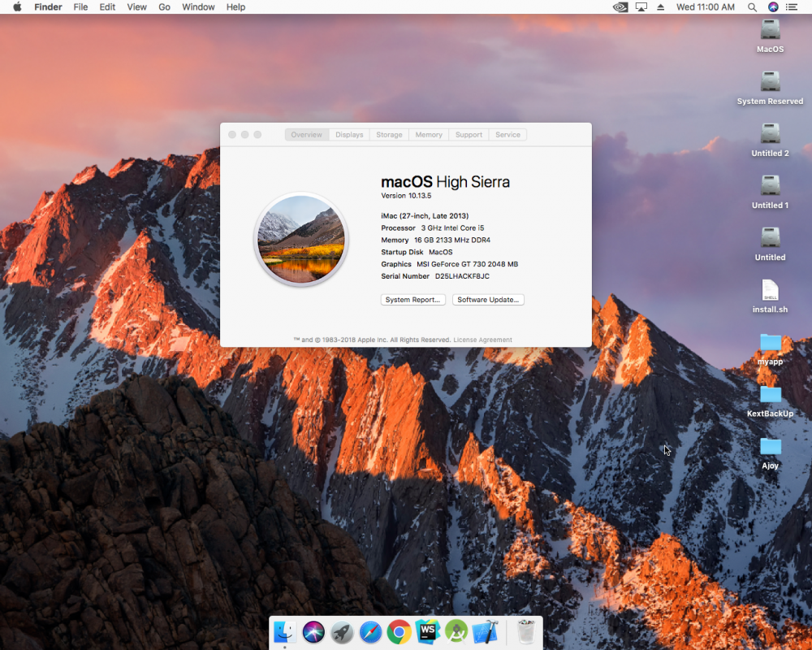The height and width of the screenshot is (650, 812).
Task: Open Launchpad rocket in Dock
Action: (x=342, y=632)
